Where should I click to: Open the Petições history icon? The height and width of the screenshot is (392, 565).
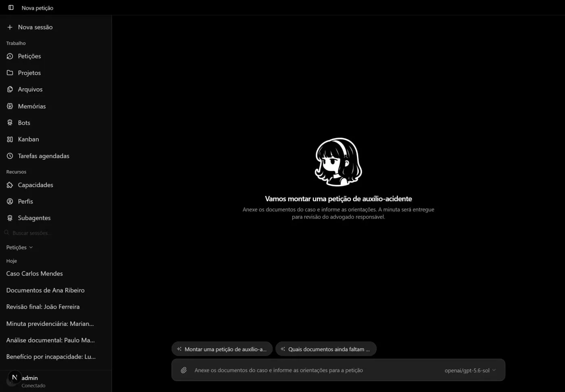10,56
